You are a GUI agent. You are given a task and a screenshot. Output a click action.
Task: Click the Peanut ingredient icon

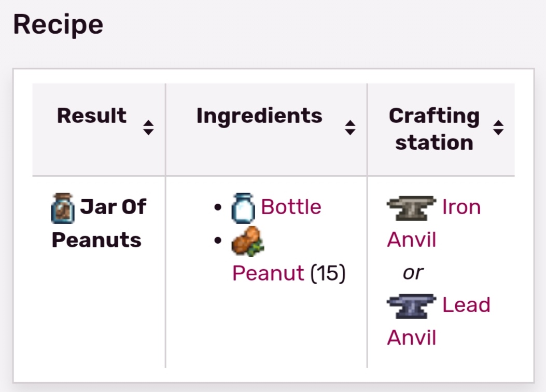[x=247, y=242]
